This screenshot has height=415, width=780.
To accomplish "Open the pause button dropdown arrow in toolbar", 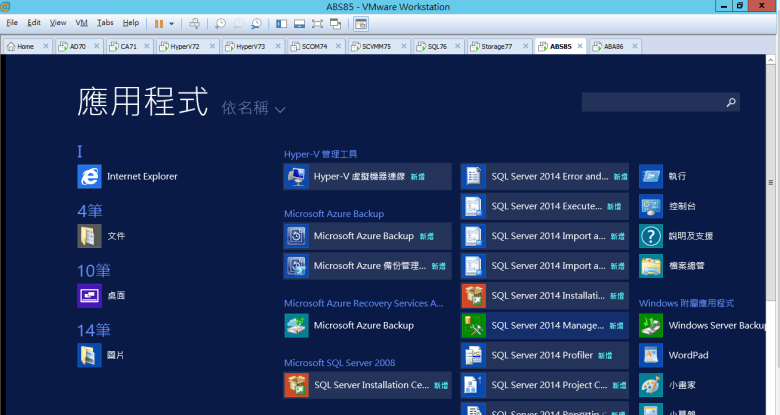I will (171, 23).
